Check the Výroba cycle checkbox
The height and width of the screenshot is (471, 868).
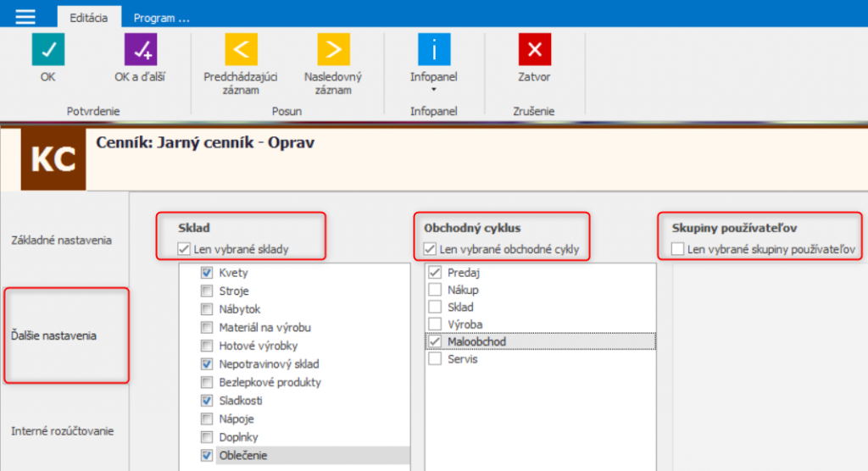435,324
